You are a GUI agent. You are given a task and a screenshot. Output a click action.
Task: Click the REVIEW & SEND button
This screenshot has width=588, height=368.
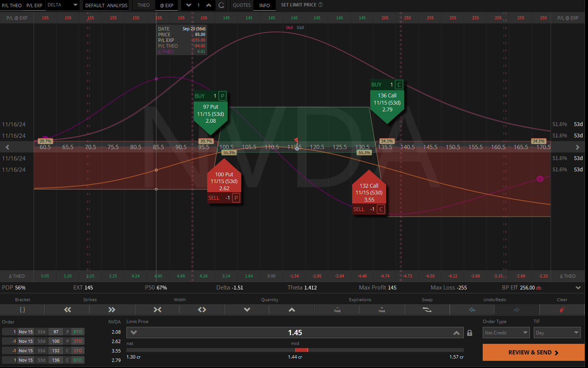533,352
